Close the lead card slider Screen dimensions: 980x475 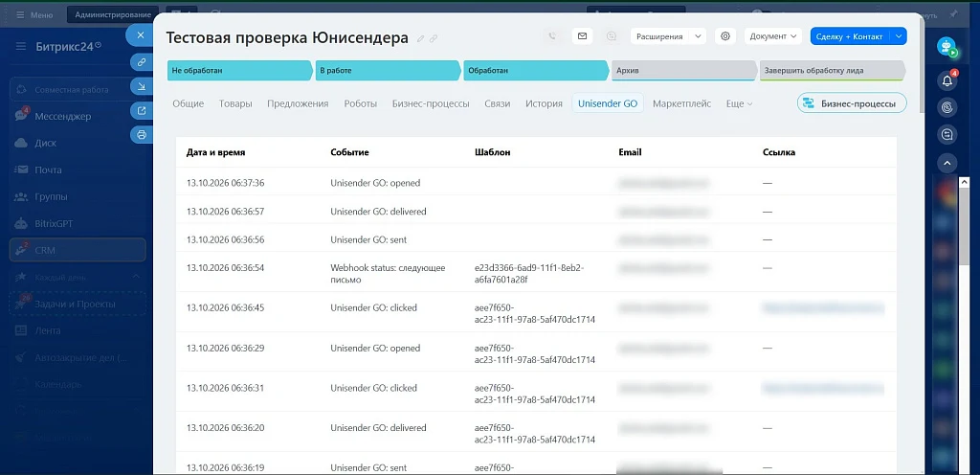click(141, 35)
